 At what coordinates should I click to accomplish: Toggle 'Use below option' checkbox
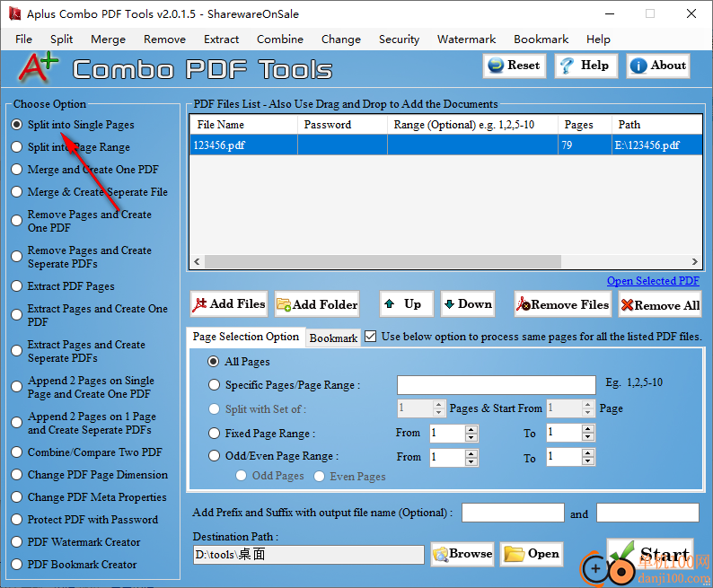371,337
